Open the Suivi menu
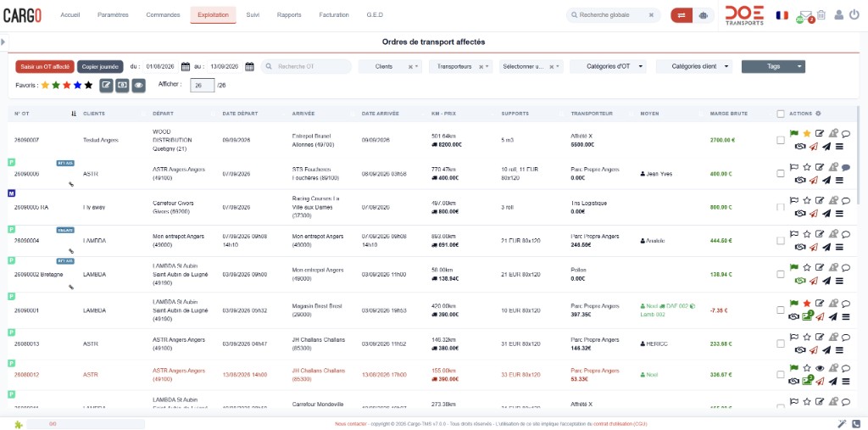 point(253,15)
